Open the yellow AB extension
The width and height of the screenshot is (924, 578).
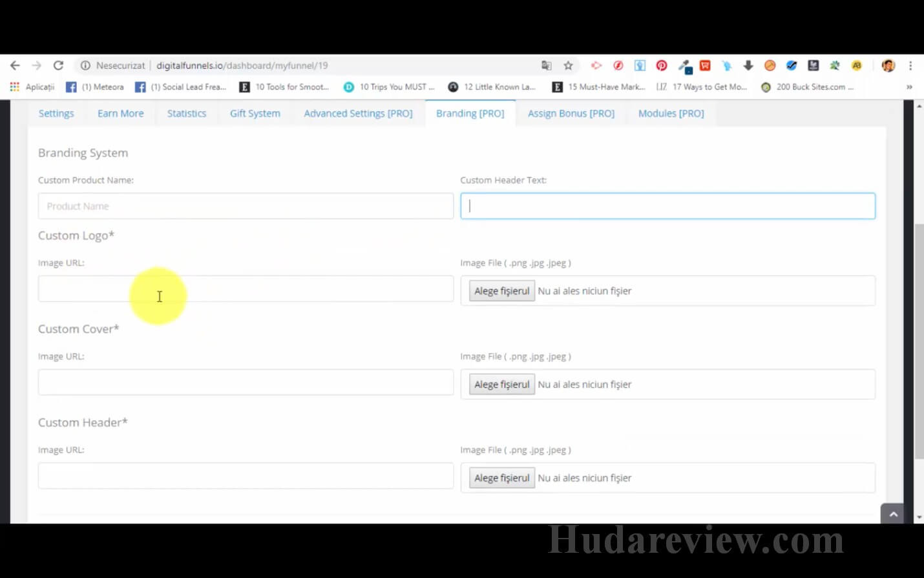click(x=857, y=65)
